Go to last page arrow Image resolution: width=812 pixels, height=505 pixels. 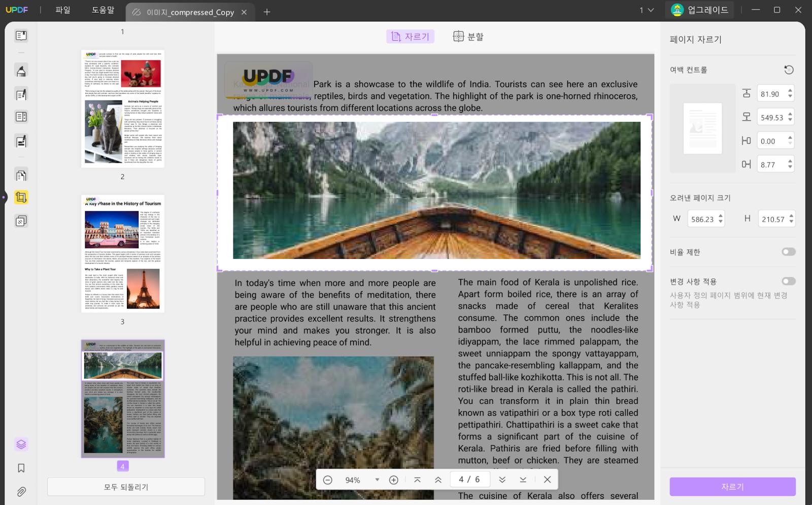[523, 480]
